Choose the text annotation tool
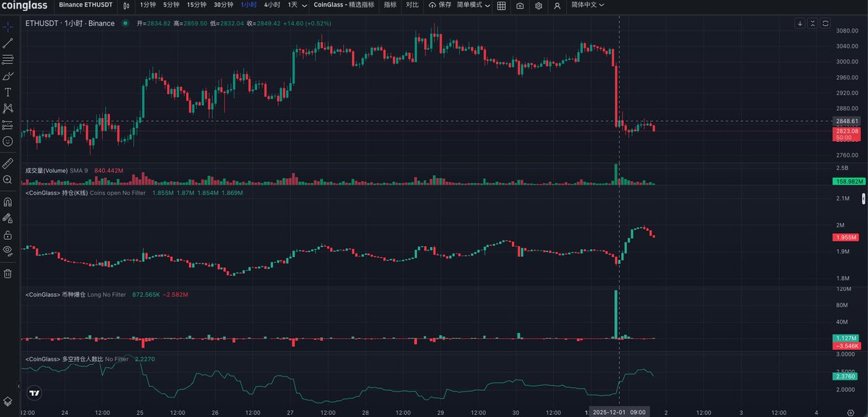This screenshot has height=417, width=868. 8,92
